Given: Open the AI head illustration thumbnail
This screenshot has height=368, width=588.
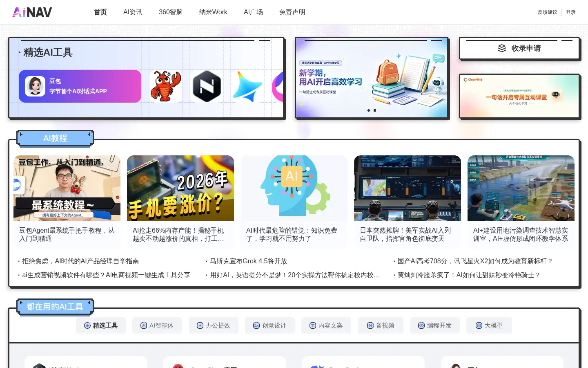Looking at the screenshot, I should [294, 188].
